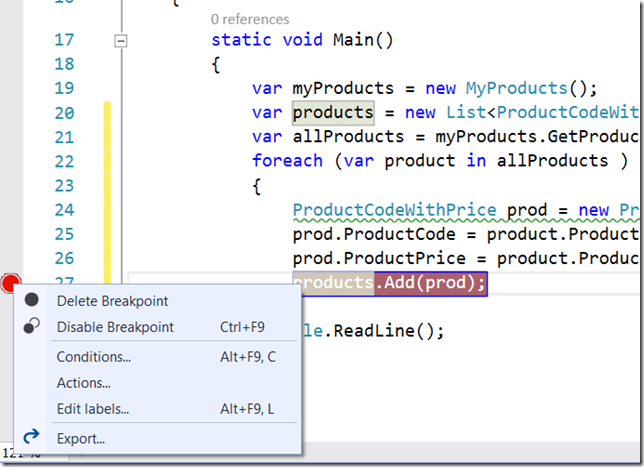Collapse the Main method outlining box
The height and width of the screenshot is (467, 644).
coord(122,41)
